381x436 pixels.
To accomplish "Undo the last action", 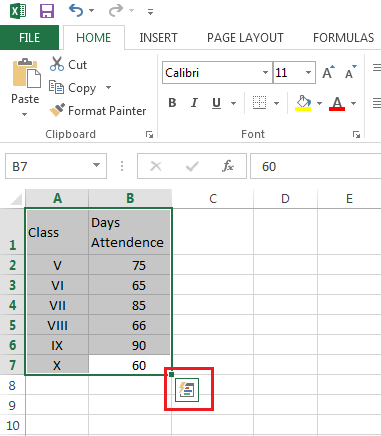I will point(76,11).
